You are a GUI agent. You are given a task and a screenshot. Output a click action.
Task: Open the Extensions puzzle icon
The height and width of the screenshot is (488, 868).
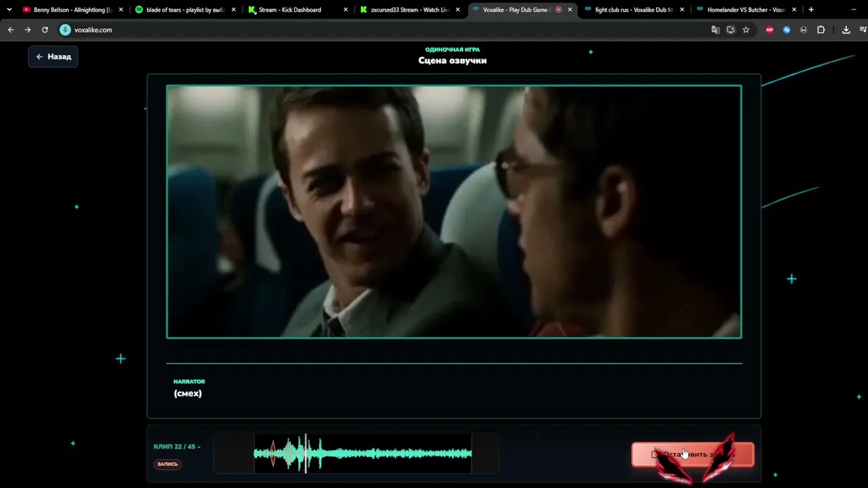click(x=821, y=30)
